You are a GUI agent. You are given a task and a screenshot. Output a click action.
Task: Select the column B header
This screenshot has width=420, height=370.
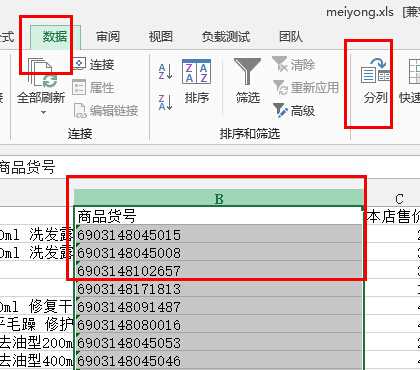point(219,198)
